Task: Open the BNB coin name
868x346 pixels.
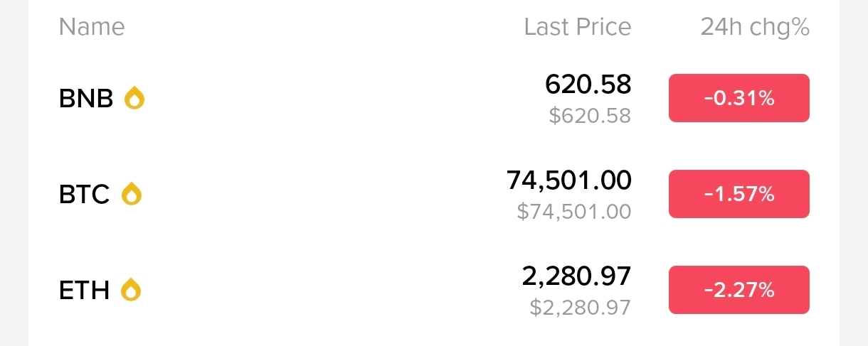Action: point(86,99)
